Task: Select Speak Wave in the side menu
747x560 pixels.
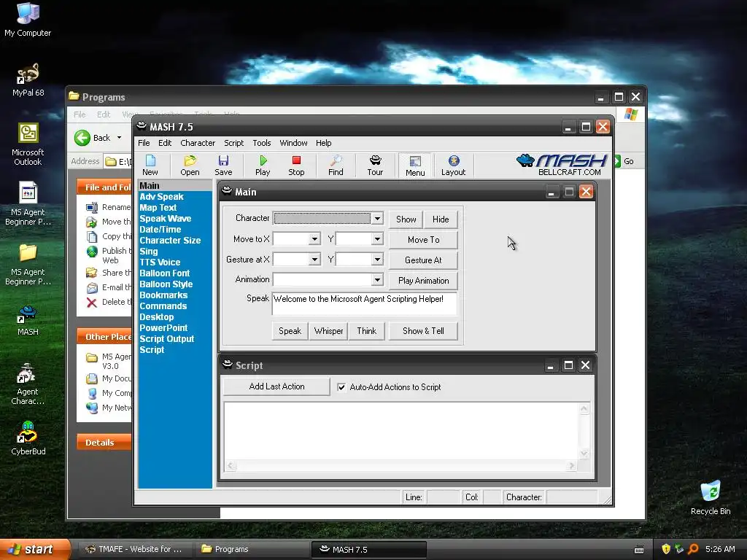Action: [166, 219]
